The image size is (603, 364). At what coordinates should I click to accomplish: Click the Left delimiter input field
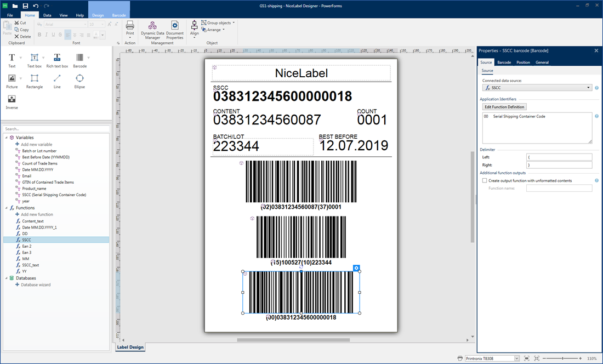(559, 157)
